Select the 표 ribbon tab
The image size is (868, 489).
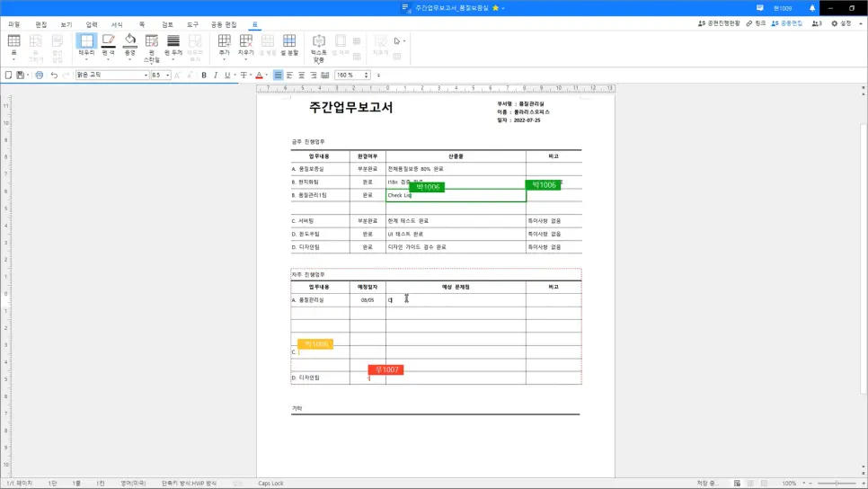coord(254,24)
